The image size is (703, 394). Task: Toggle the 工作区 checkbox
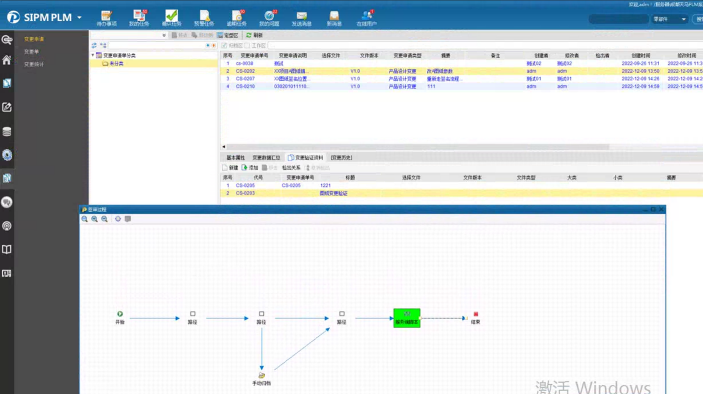(x=247, y=46)
